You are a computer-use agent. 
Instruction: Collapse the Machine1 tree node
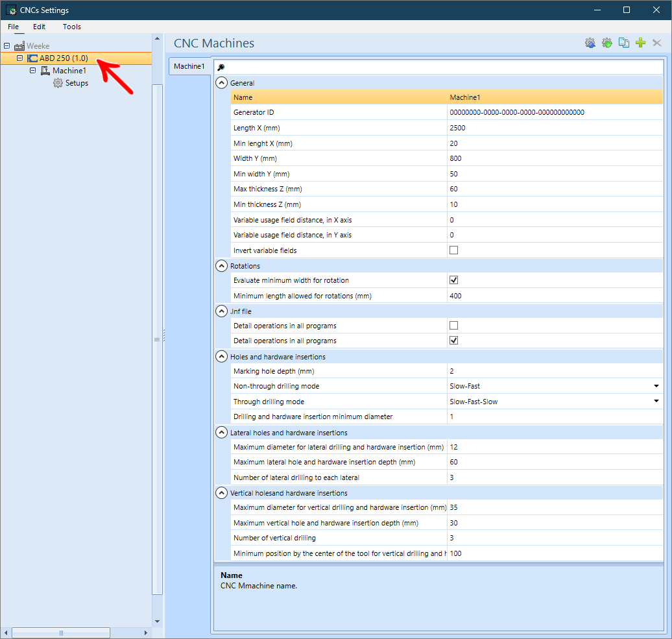[32, 70]
